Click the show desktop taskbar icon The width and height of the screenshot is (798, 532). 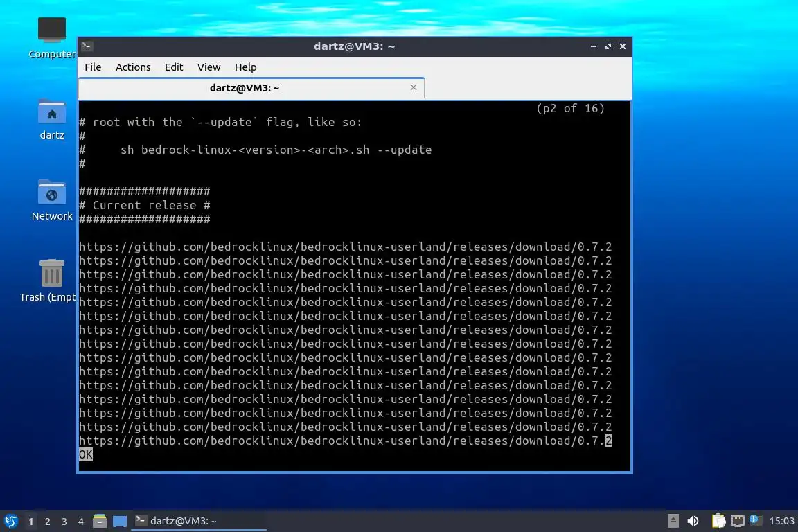[120, 522]
